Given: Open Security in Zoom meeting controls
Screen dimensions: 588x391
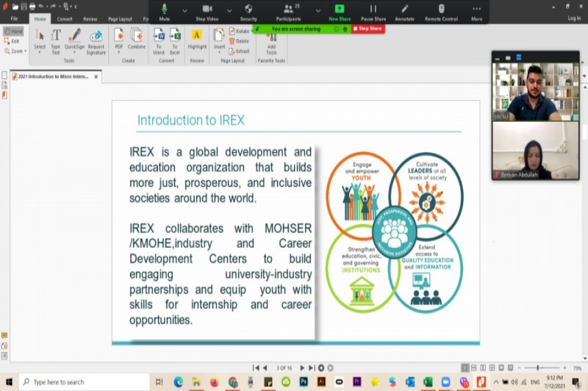Looking at the screenshot, I should (248, 11).
